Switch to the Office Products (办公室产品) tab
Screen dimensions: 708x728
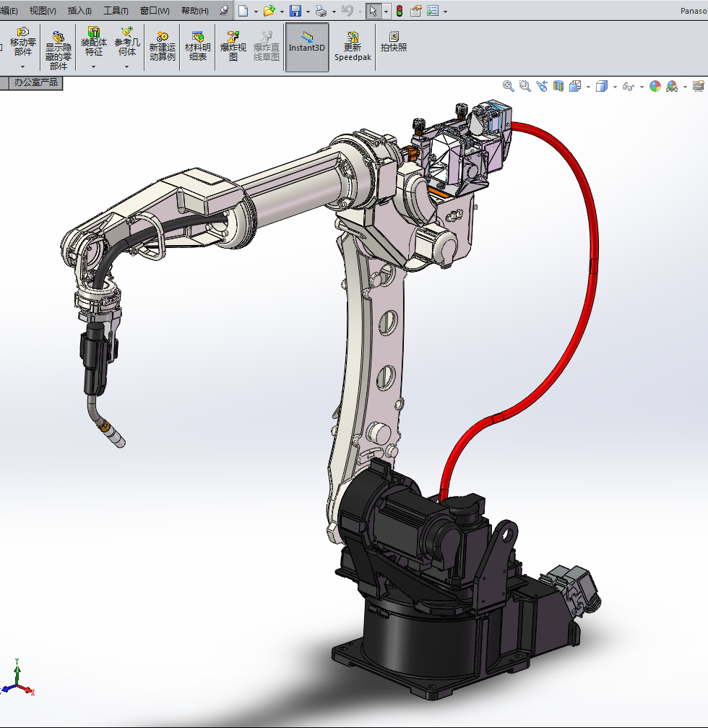coord(35,83)
